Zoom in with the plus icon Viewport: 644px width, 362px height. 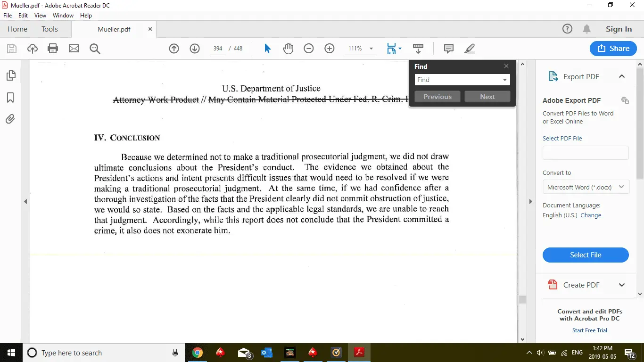(330, 49)
